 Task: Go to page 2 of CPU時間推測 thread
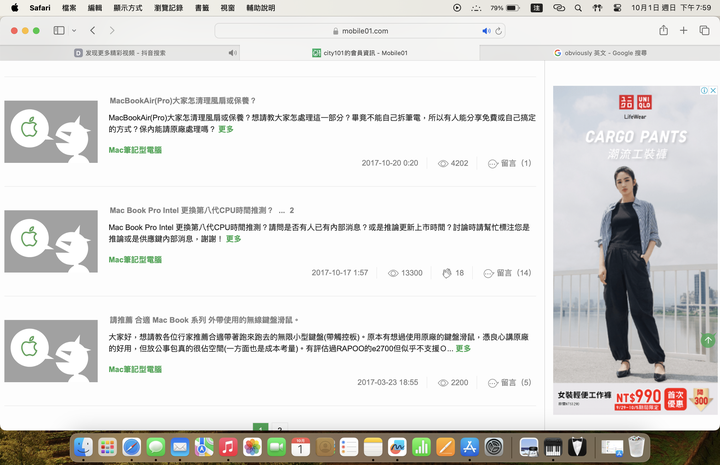tap(292, 210)
